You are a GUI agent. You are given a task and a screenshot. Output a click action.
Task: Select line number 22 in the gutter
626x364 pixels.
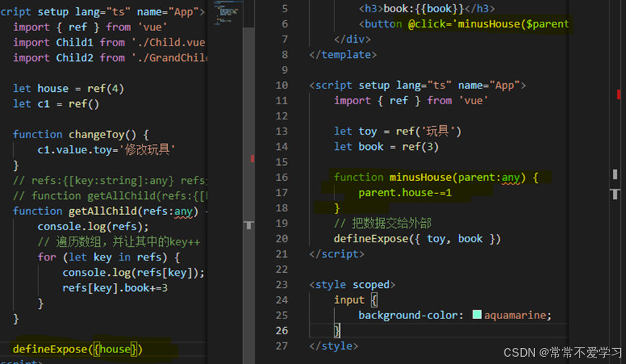tap(282, 269)
